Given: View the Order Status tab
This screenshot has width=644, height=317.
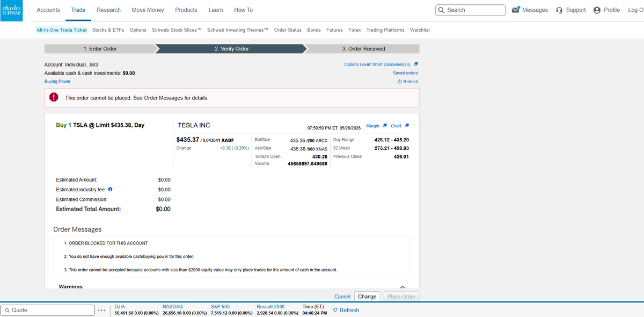Looking at the screenshot, I should click(x=288, y=30).
